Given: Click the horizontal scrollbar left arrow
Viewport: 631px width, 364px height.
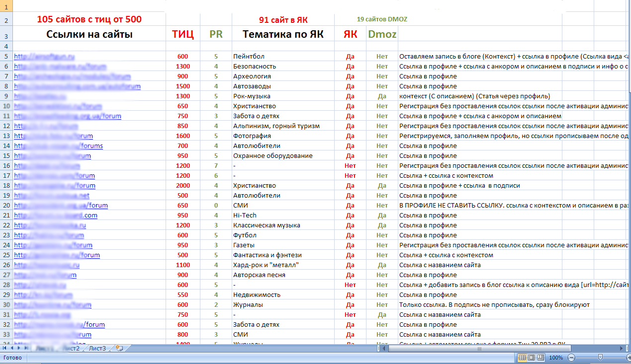Looking at the screenshot, I should (384, 349).
